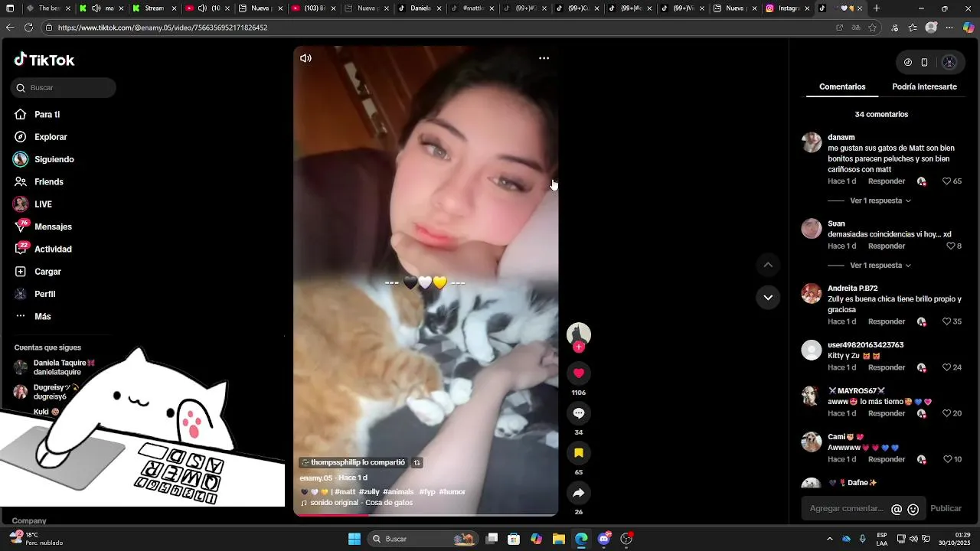This screenshot has width=980, height=551.
Task: Open the Cargar upload page
Action: pyautogui.click(x=47, y=272)
